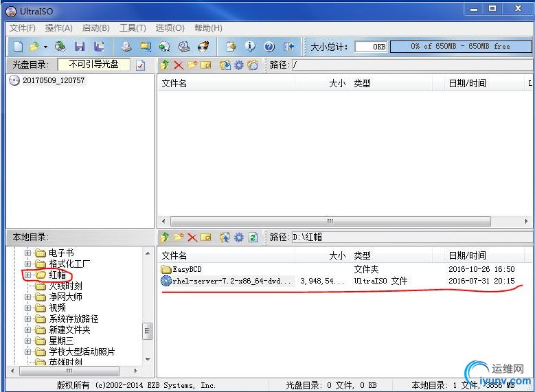Click the Open CD/DVD disc icon
Viewport: 535px width, 392px height.
(x=60, y=46)
